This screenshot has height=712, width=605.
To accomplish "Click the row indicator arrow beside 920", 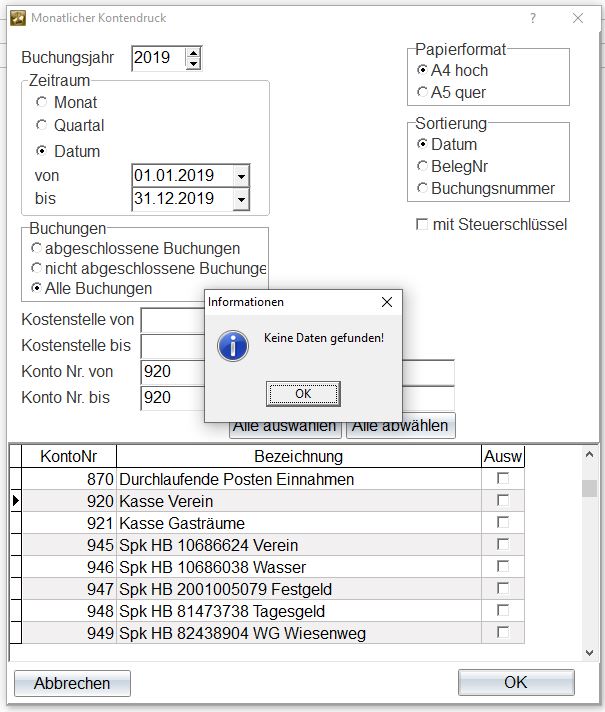I will 16,501.
